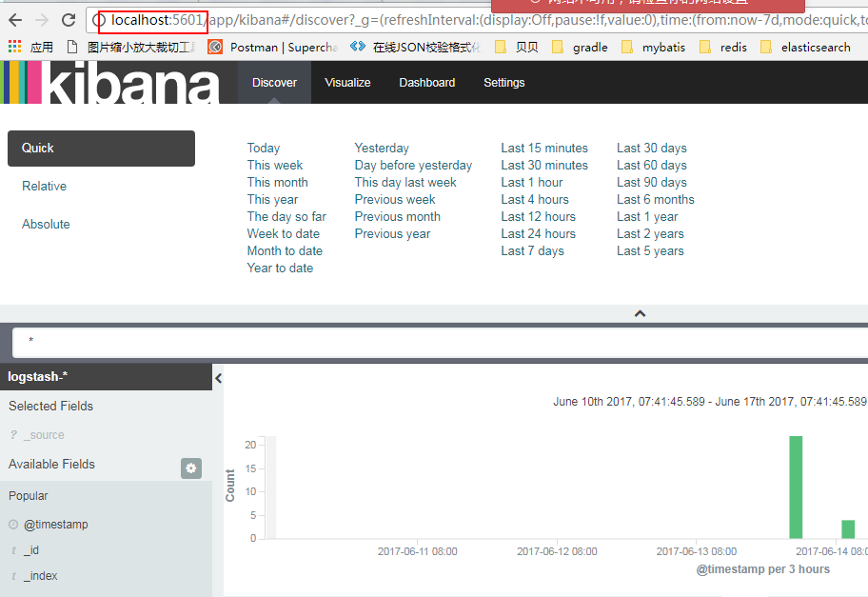This screenshot has width=868, height=597.
Task: Choose Last 1 hour range
Action: pos(532,182)
